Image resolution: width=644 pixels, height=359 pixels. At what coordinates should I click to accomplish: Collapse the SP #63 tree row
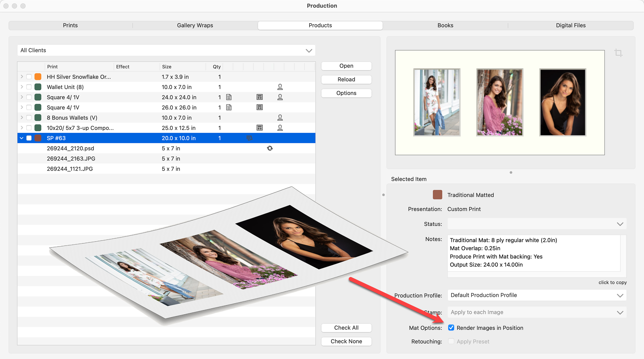(x=22, y=138)
